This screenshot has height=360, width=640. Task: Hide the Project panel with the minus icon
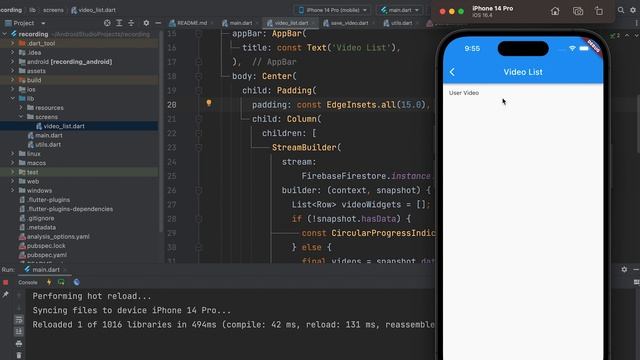pyautogui.click(x=158, y=23)
